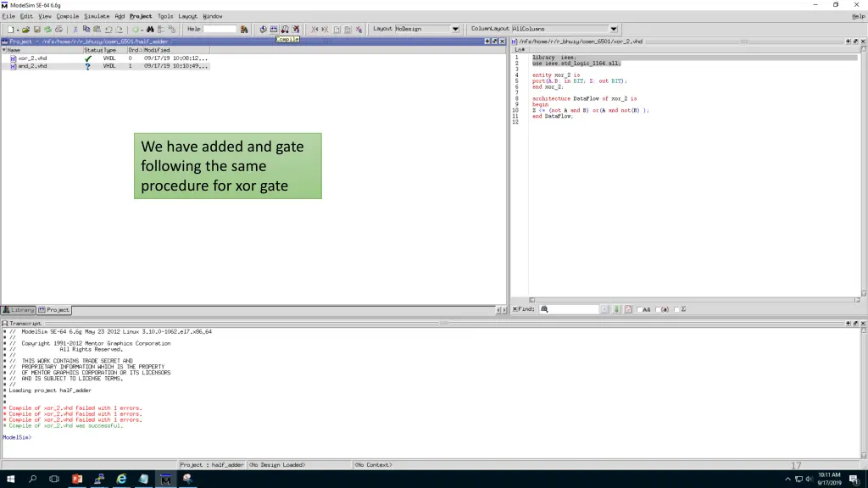Open the Layout NoDesign dropdown
Viewport: 868px width, 488px height.
(x=455, y=29)
